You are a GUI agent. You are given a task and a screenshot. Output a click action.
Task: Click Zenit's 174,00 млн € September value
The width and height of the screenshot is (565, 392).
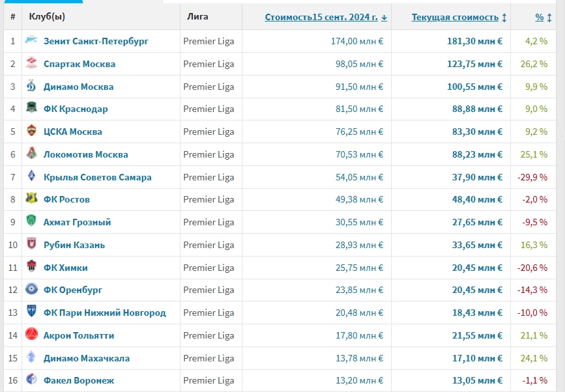(357, 42)
